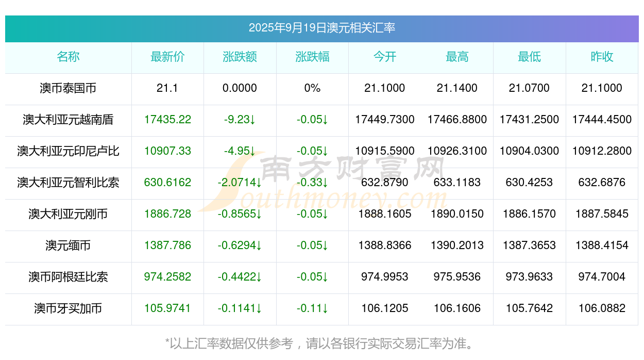Click change percent -0.11↓
644x360 pixels.
coord(312,308)
